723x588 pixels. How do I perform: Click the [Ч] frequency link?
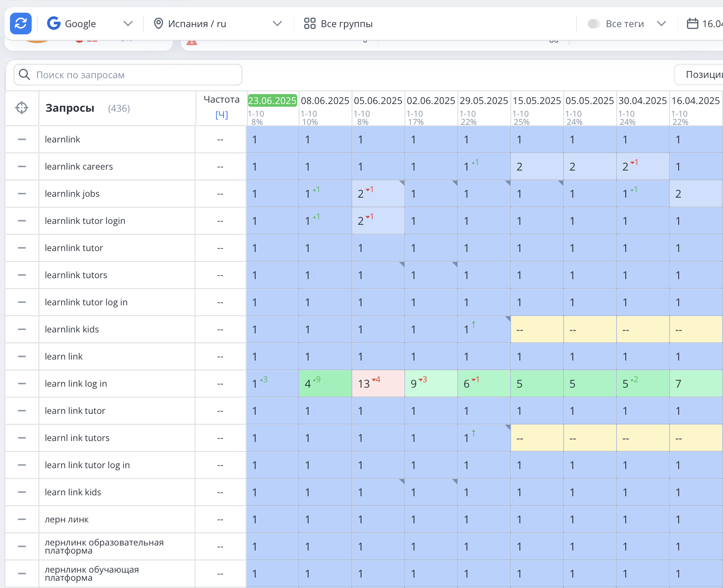point(222,115)
